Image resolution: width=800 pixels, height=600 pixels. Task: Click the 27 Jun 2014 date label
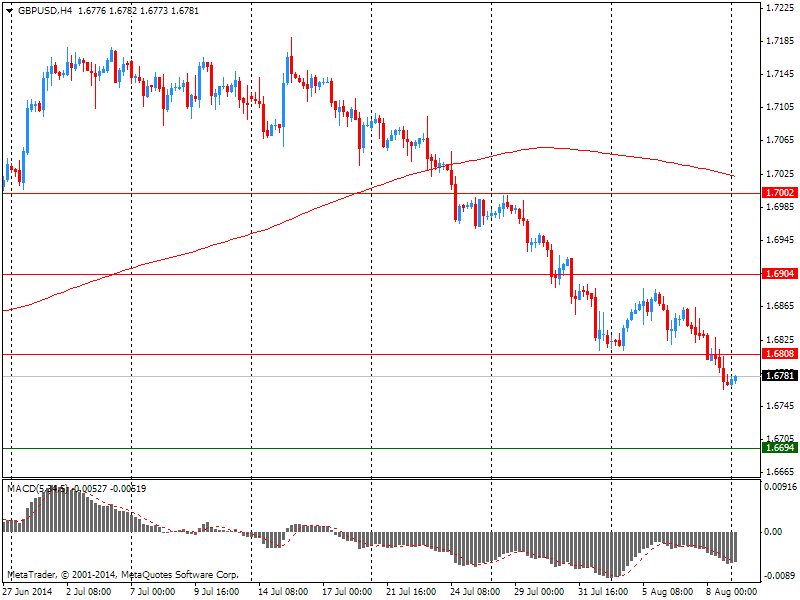(27, 592)
